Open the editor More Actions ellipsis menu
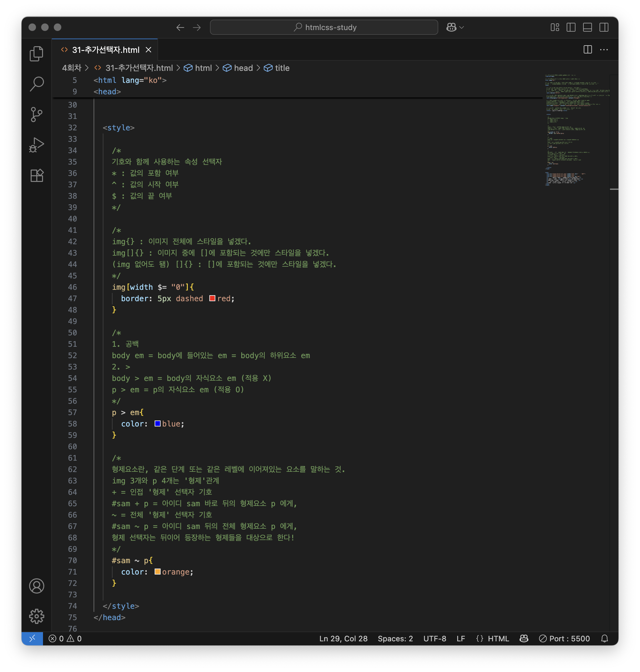The image size is (640, 672). click(604, 50)
